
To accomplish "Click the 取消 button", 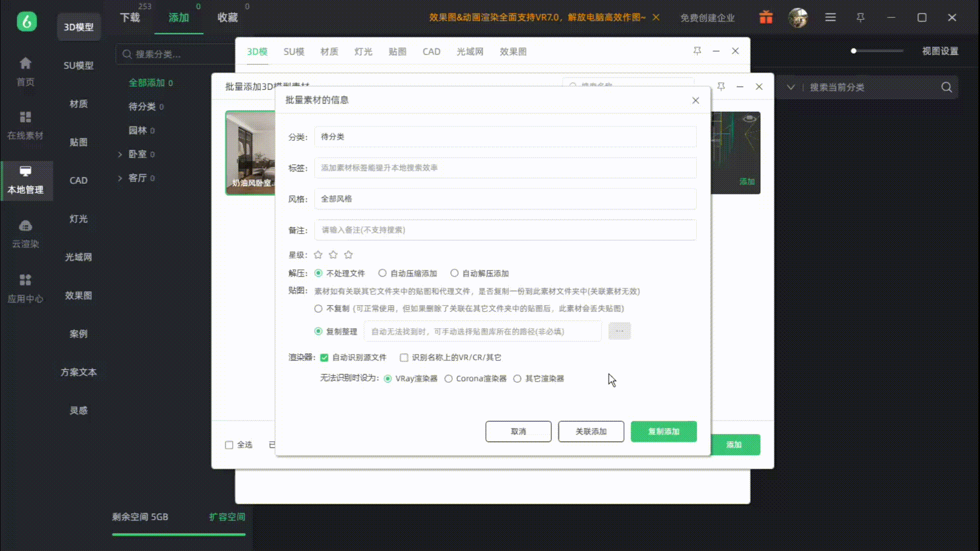I will tap(519, 432).
